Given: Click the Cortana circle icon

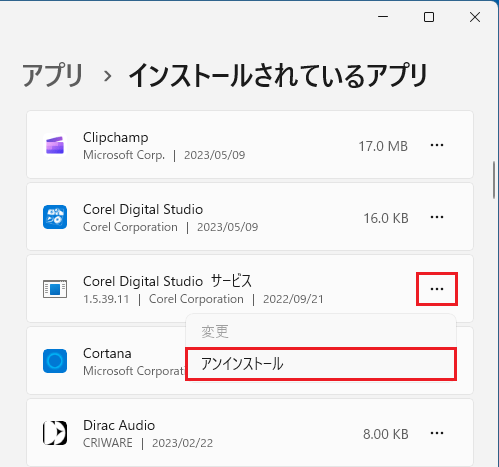Looking at the screenshot, I should (55, 361).
